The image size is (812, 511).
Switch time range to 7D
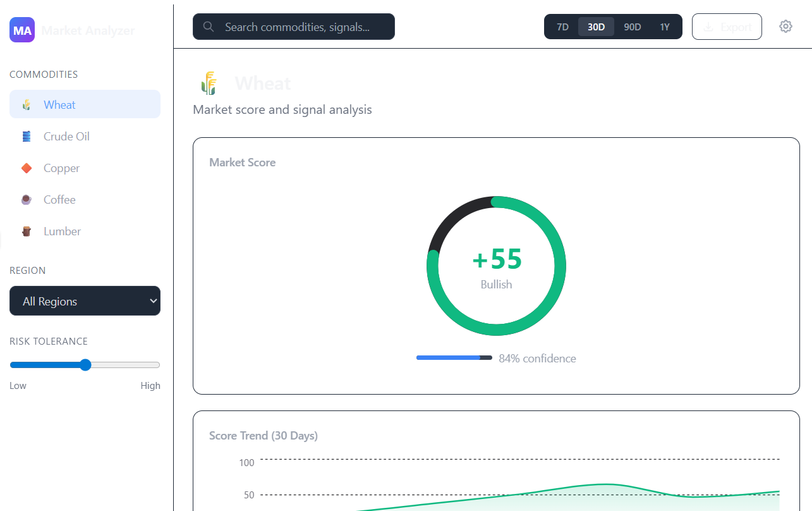pos(562,27)
